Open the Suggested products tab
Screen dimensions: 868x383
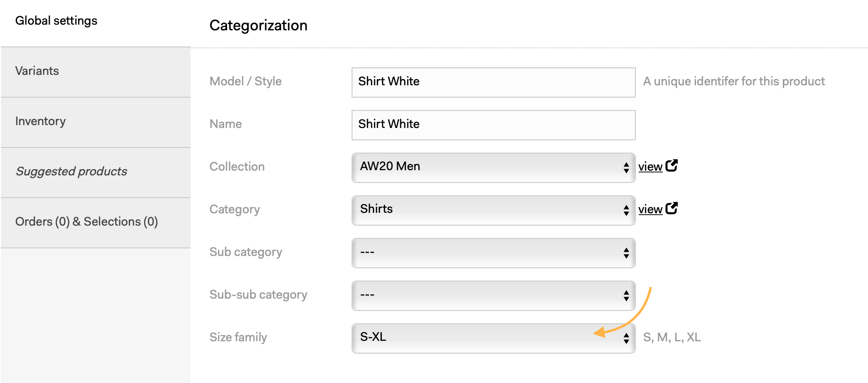coord(96,173)
